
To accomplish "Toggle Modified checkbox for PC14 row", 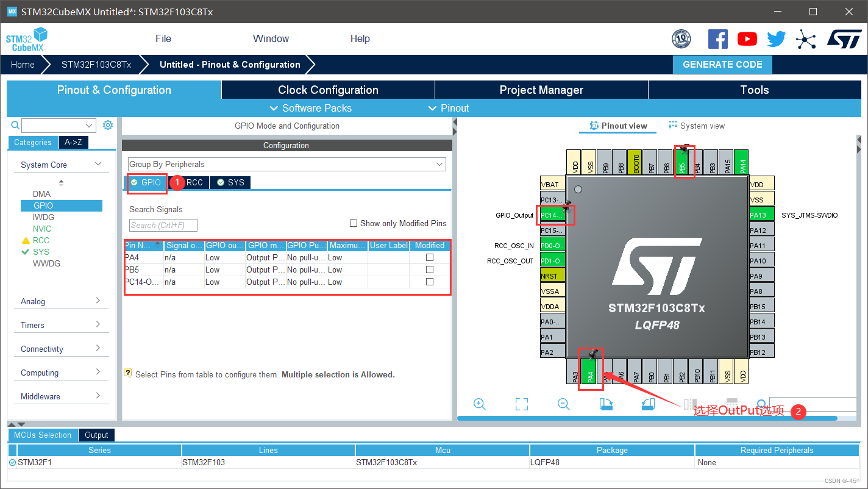I will tap(430, 282).
